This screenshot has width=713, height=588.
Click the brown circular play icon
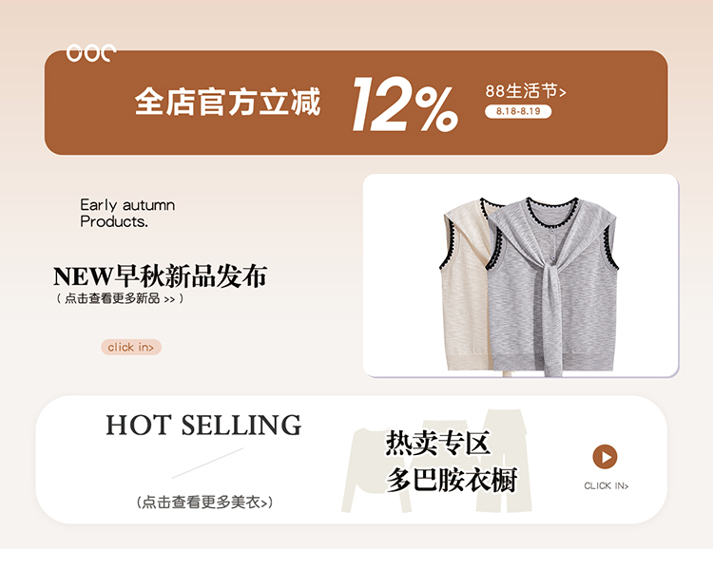(x=605, y=457)
